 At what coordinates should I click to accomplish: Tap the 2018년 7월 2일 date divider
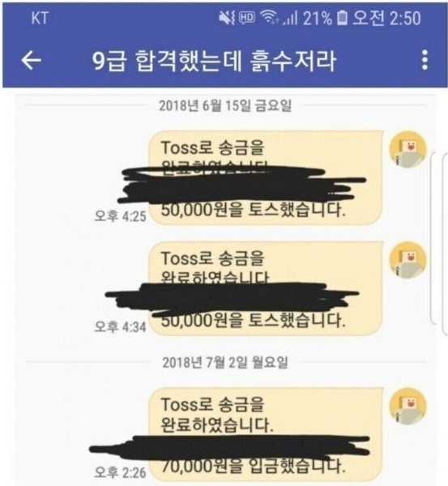(225, 362)
